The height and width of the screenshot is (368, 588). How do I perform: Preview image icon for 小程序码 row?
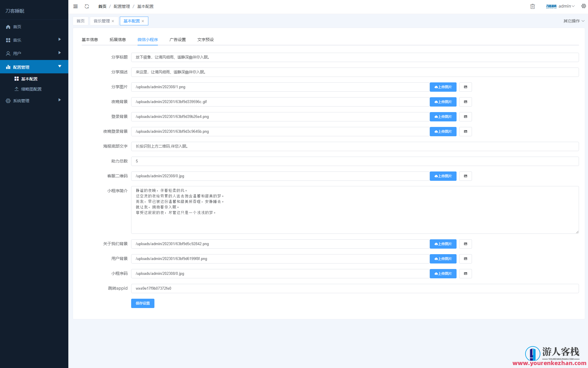(x=465, y=274)
